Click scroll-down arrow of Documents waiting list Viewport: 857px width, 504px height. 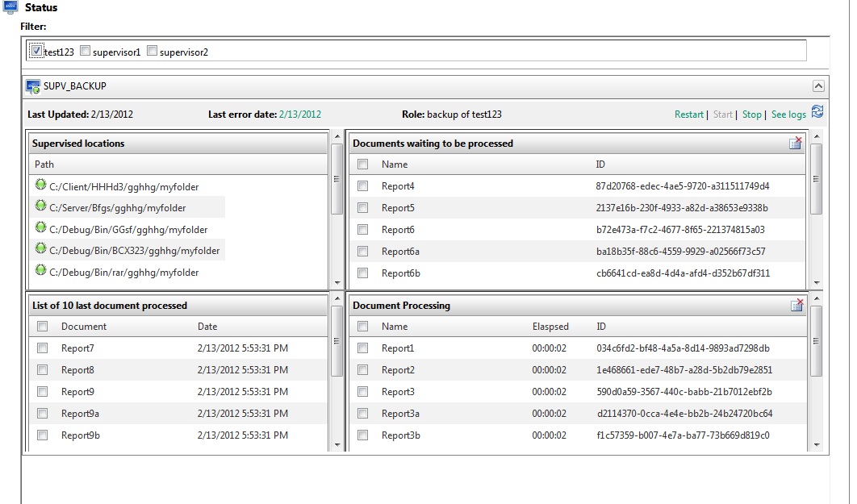click(817, 283)
